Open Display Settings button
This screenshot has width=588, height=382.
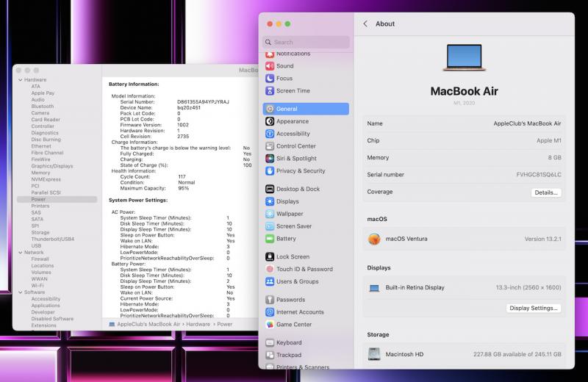tap(534, 308)
